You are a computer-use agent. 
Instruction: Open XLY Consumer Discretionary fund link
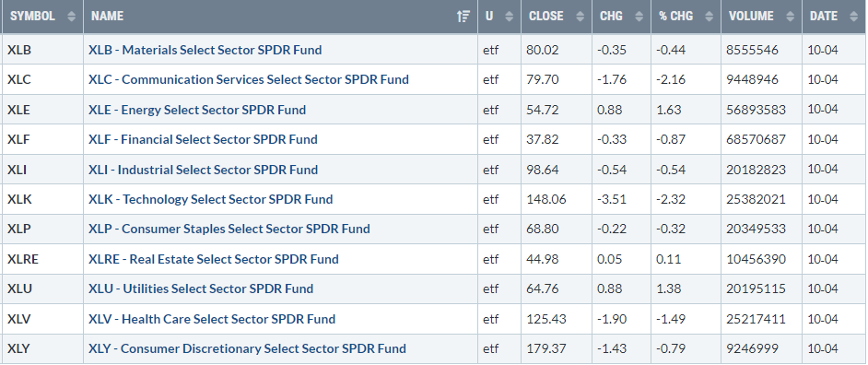[247, 349]
